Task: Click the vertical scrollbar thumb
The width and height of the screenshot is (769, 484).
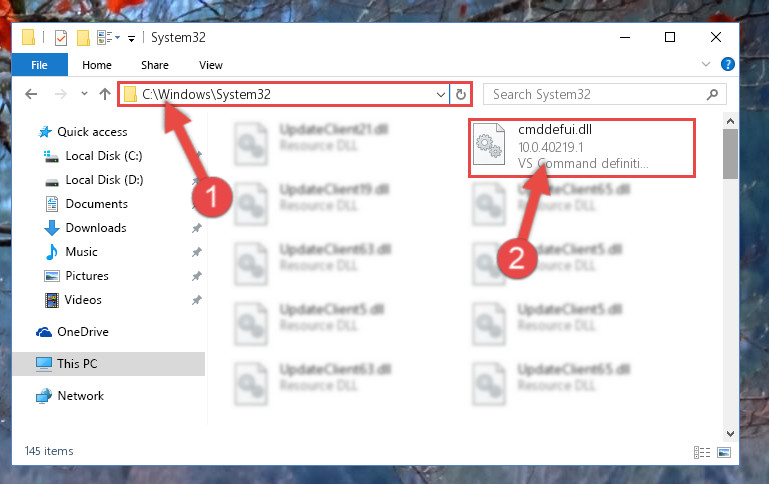Action: pos(730,154)
